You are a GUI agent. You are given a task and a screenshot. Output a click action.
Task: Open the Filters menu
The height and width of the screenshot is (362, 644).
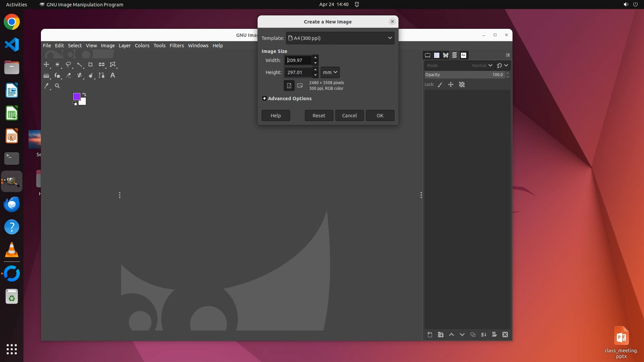[176, 46]
